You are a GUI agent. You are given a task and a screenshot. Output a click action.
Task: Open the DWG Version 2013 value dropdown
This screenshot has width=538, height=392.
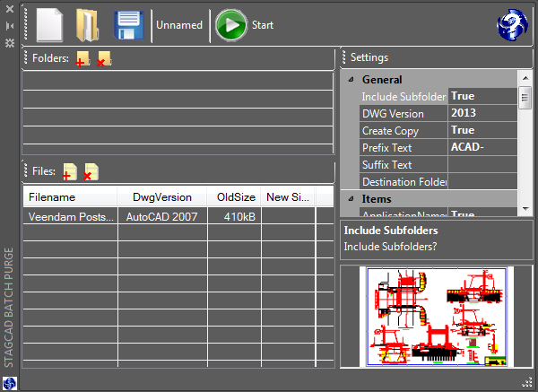pyautogui.click(x=482, y=113)
